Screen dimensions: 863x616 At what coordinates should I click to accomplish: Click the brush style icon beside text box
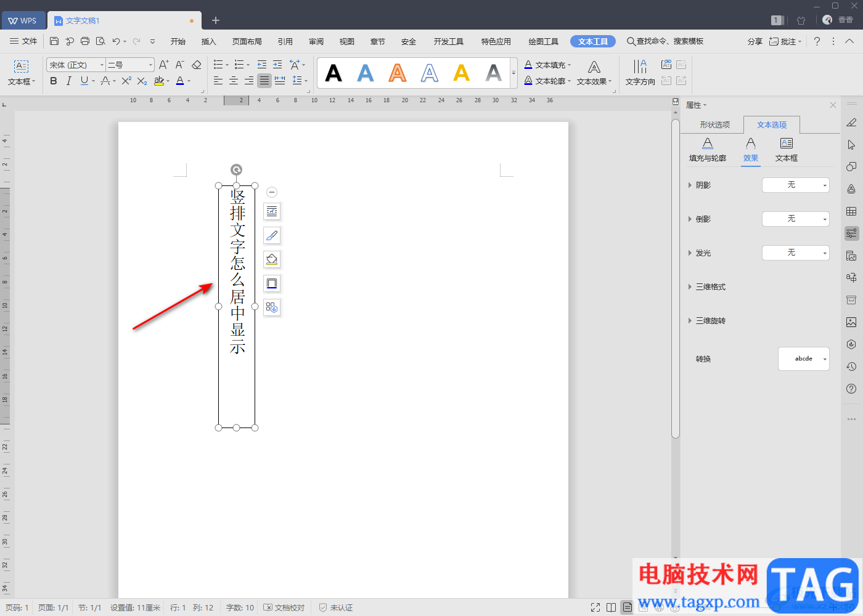(272, 235)
